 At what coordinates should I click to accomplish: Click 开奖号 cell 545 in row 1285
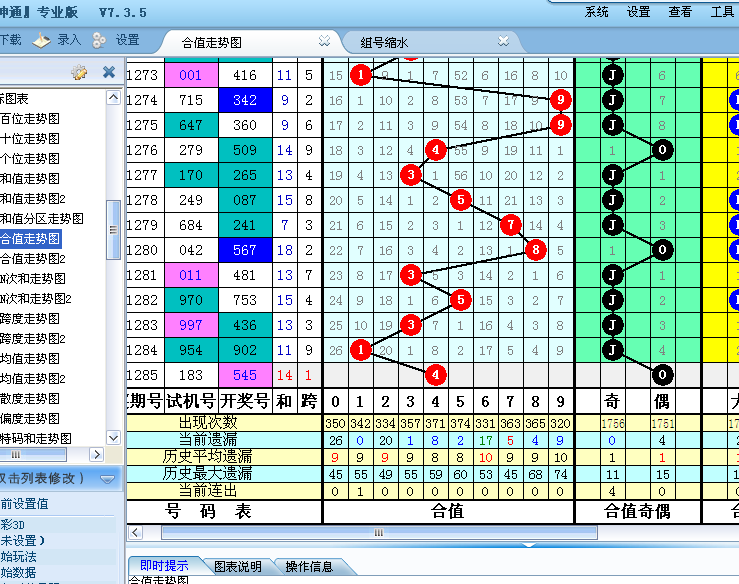click(245, 375)
